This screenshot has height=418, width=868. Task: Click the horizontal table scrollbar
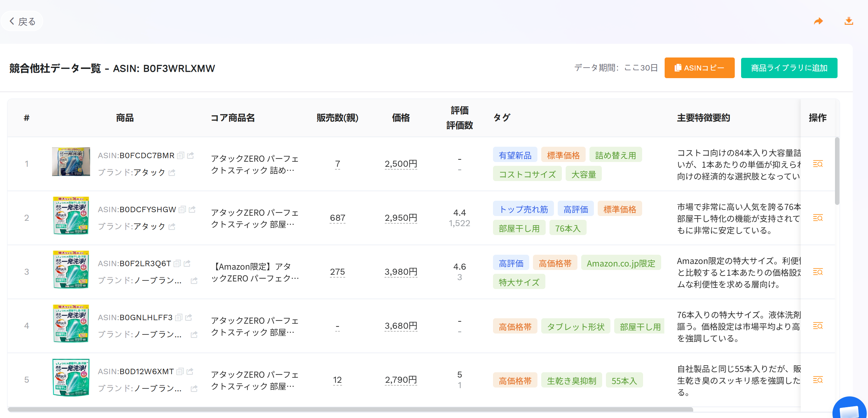(351, 409)
